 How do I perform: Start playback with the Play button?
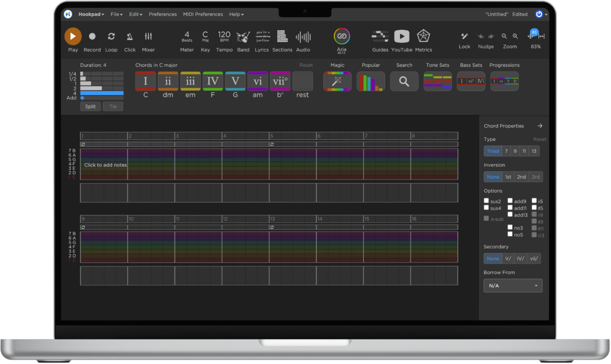pyautogui.click(x=73, y=36)
